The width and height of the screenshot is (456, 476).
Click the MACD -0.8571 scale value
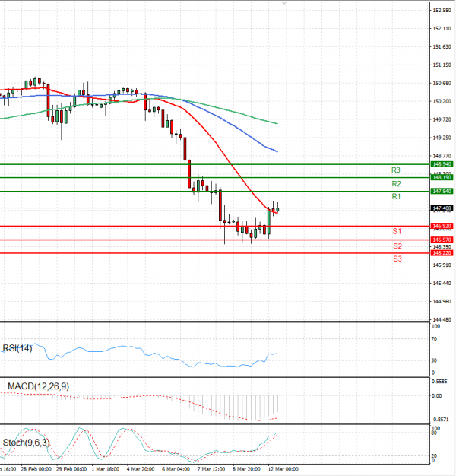click(x=440, y=420)
